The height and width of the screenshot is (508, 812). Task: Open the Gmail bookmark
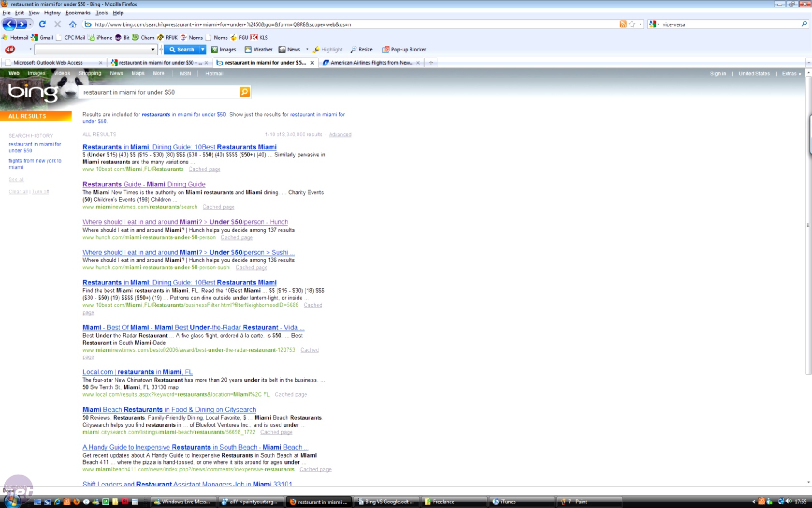[42, 37]
